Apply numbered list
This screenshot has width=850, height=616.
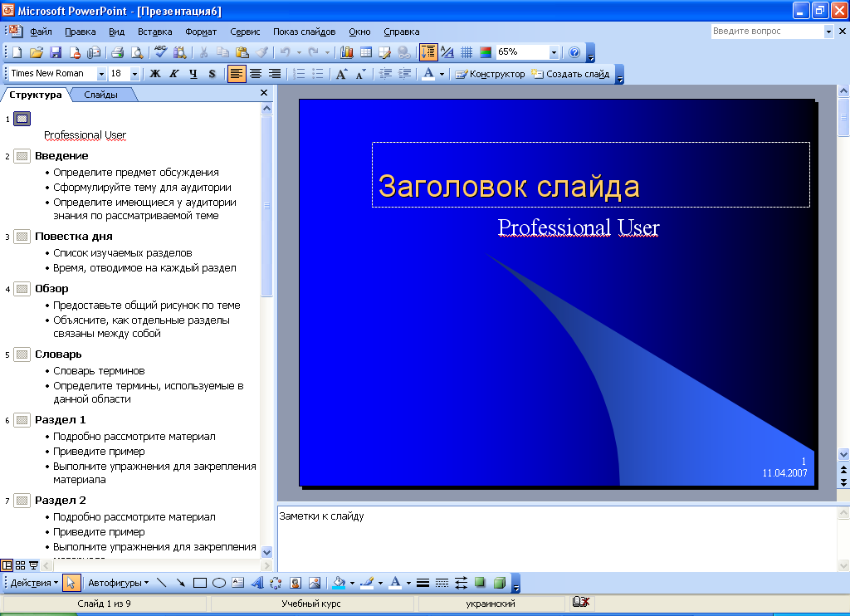point(299,74)
